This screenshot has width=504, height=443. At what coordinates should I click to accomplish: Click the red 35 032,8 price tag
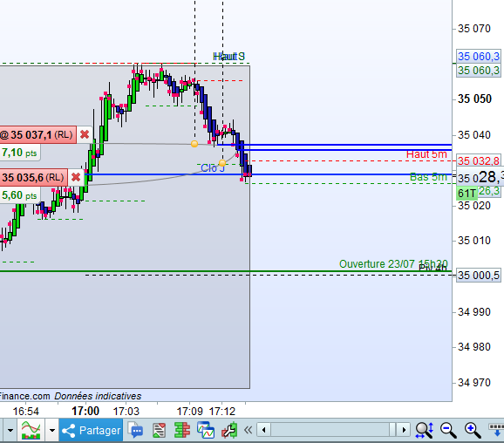(479, 160)
